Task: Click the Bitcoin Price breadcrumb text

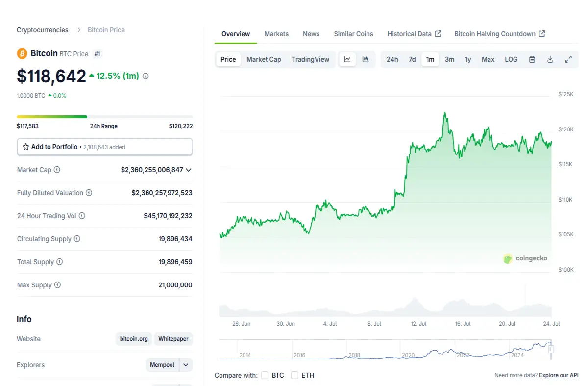Action: pyautogui.click(x=106, y=30)
